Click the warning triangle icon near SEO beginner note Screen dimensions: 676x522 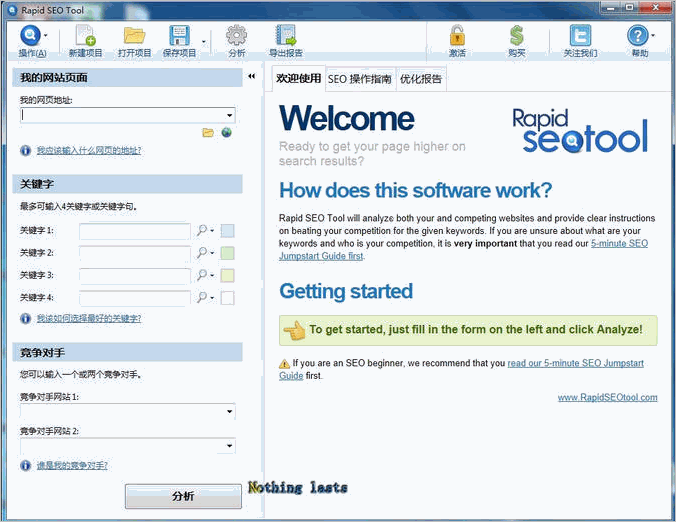click(x=284, y=364)
